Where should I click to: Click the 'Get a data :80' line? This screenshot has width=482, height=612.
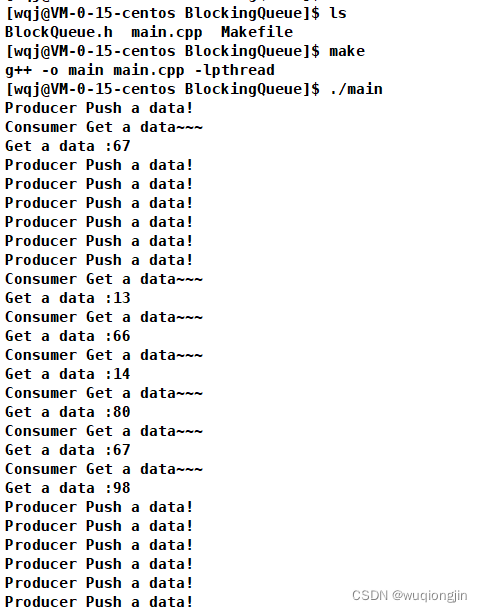pyautogui.click(x=68, y=412)
